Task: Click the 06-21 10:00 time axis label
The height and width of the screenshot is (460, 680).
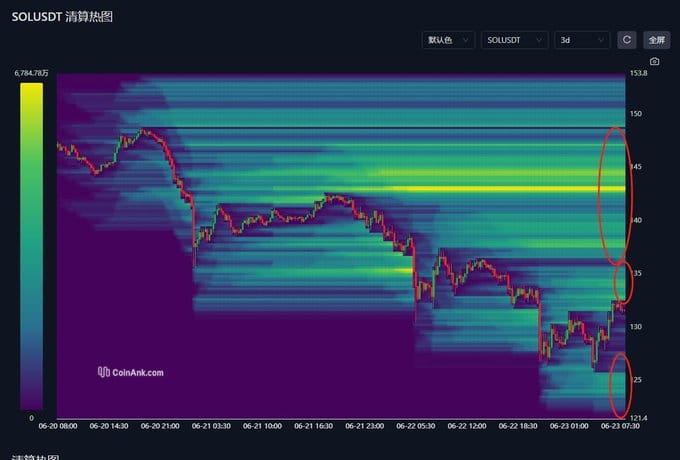Action: click(x=262, y=426)
